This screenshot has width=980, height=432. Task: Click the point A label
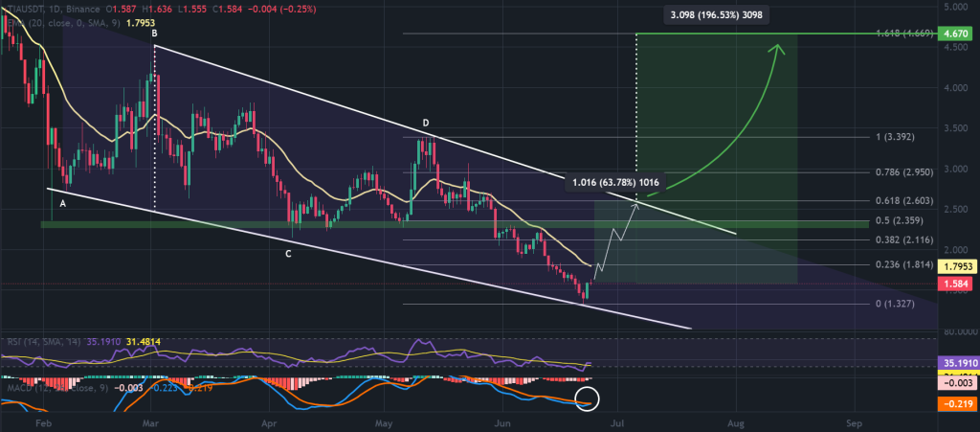point(62,203)
